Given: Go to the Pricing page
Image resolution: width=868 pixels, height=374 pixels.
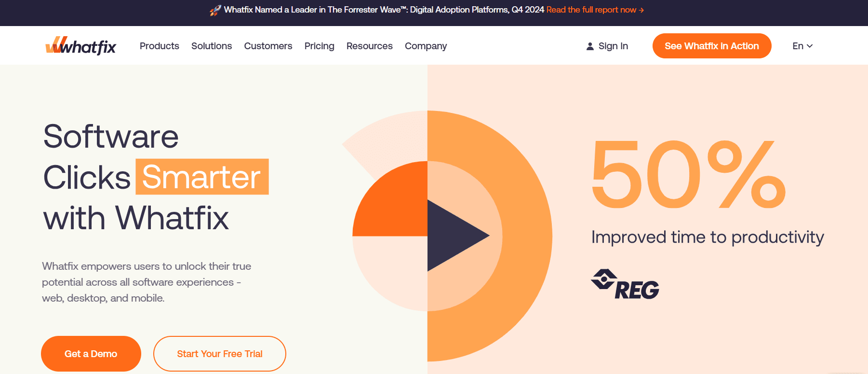Looking at the screenshot, I should click(x=320, y=46).
